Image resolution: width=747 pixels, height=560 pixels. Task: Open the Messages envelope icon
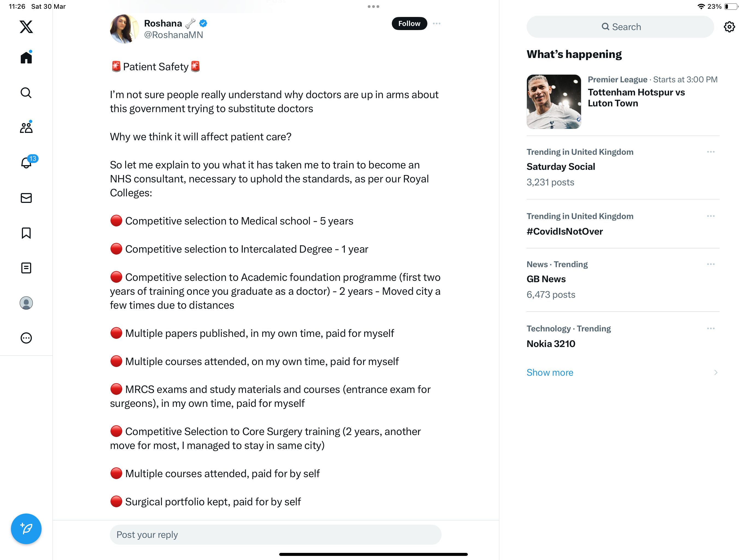(x=26, y=198)
